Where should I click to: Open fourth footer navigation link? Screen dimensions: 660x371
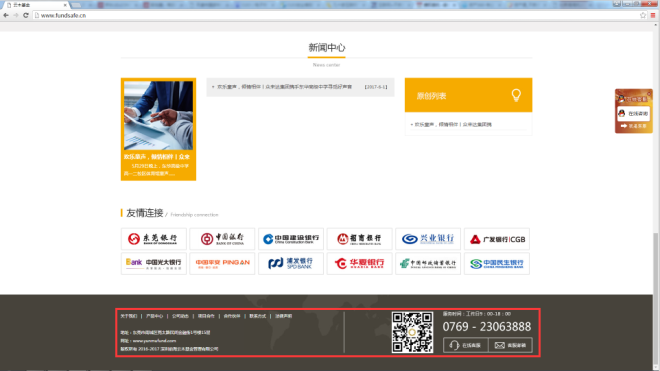(206, 316)
